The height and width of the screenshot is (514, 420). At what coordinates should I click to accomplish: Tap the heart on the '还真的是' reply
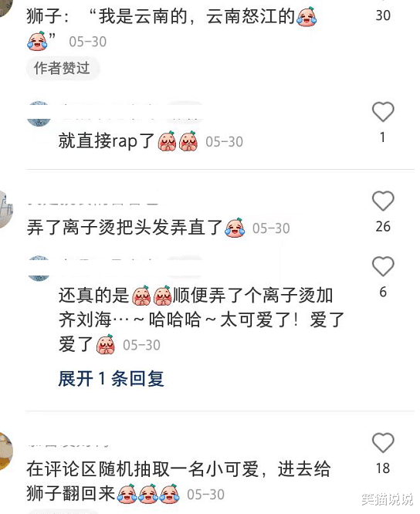(383, 265)
